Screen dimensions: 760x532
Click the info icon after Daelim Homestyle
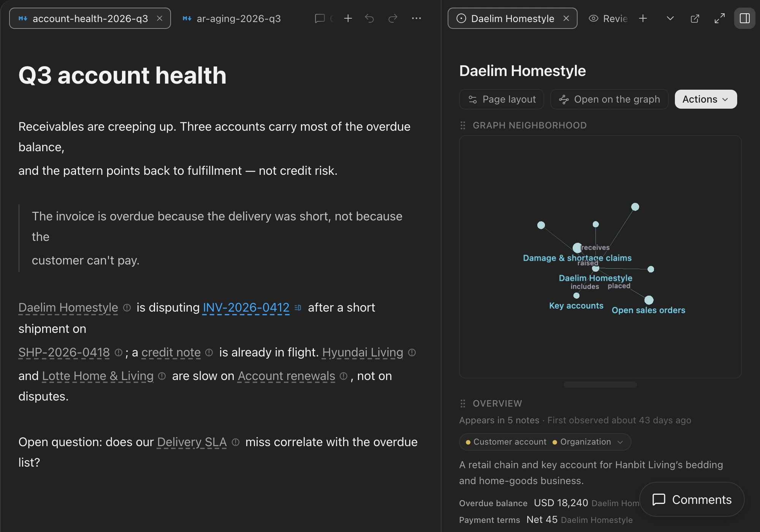click(127, 307)
